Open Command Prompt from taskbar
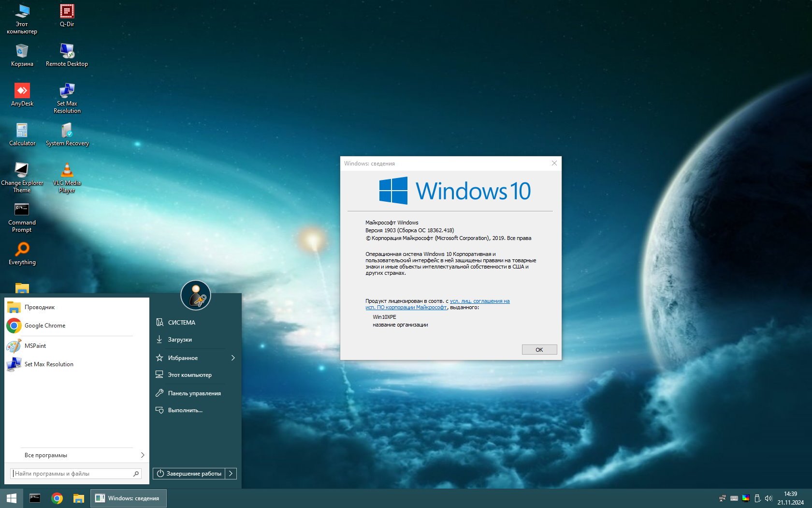 [x=35, y=498]
